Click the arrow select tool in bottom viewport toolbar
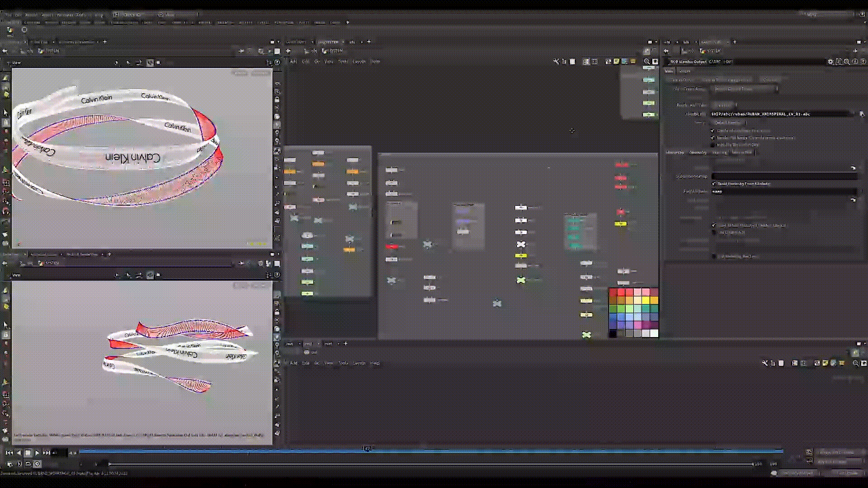This screenshot has height=488, width=868. [x=6, y=325]
